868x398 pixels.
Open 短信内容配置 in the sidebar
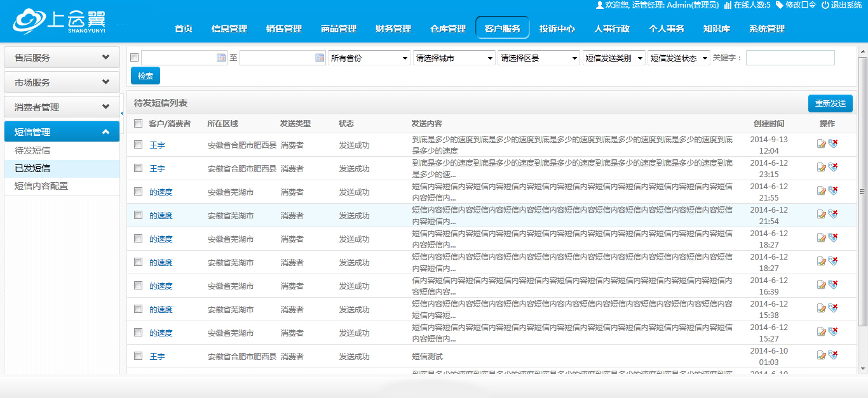click(x=41, y=186)
